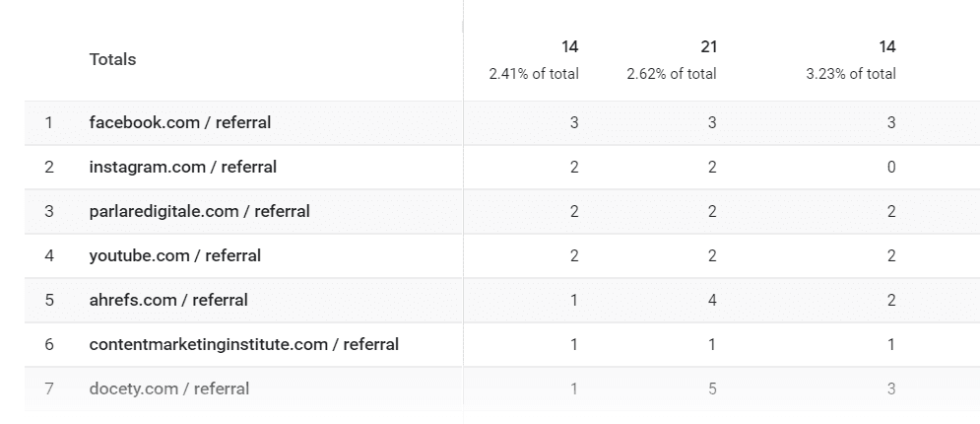
Task: Open youtube.com / referral source details
Action: point(174,256)
